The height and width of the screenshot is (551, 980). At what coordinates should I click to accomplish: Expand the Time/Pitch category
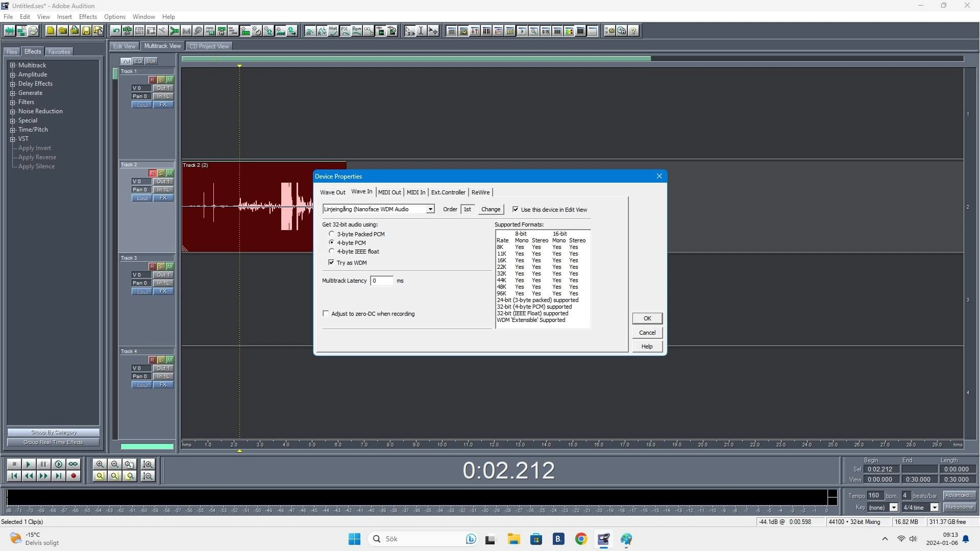coord(13,130)
